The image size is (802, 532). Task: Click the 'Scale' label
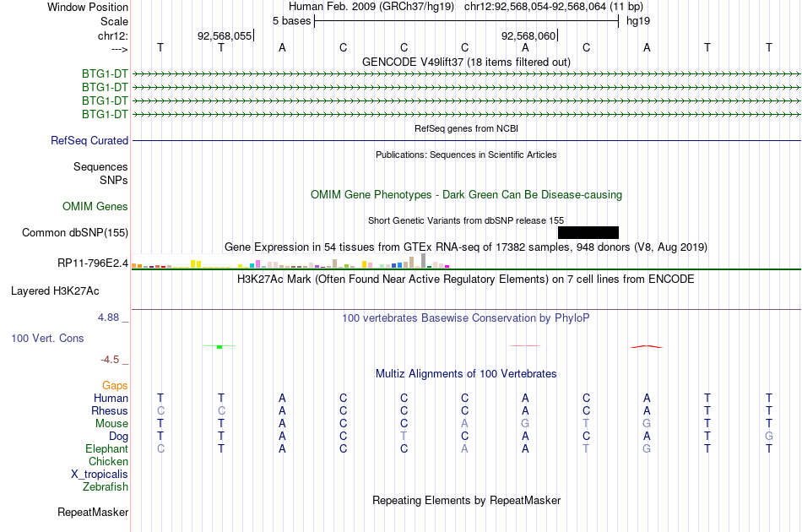click(x=115, y=21)
